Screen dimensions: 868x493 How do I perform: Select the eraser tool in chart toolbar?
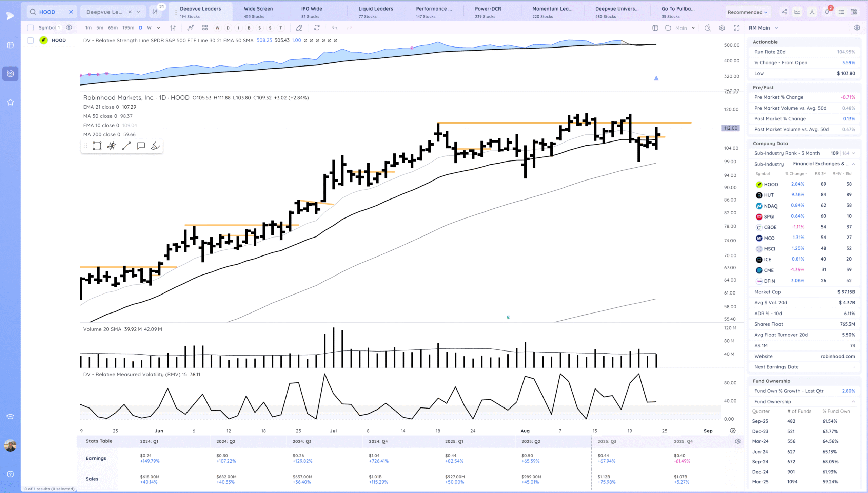coord(299,28)
